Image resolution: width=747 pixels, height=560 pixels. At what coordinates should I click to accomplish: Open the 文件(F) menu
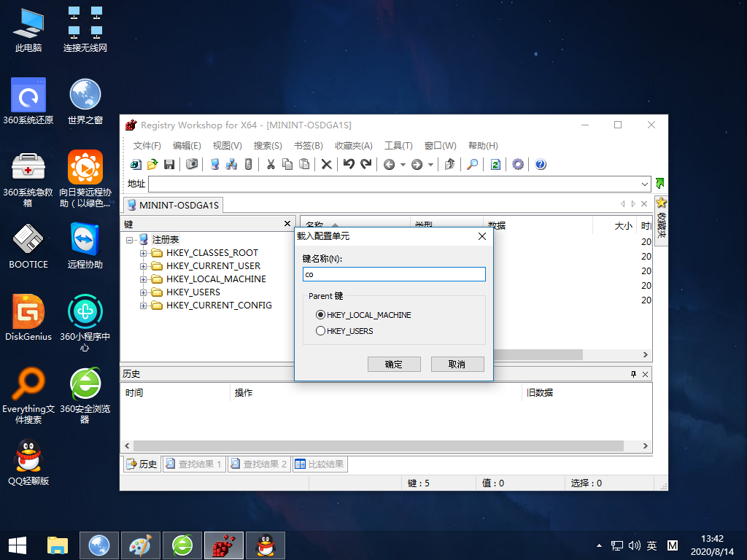pyautogui.click(x=147, y=146)
